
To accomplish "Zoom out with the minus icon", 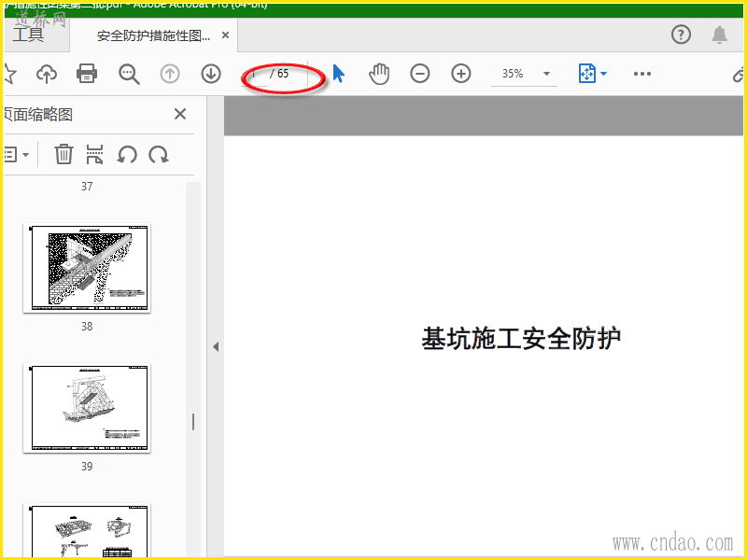I will [x=419, y=74].
